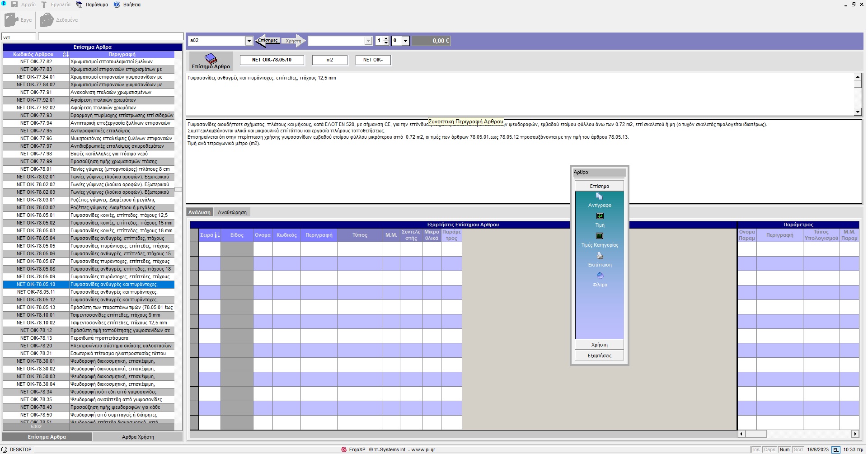Click the Επίσημο Αρθρο books icon
This screenshot has height=454, width=868.
click(x=211, y=58)
